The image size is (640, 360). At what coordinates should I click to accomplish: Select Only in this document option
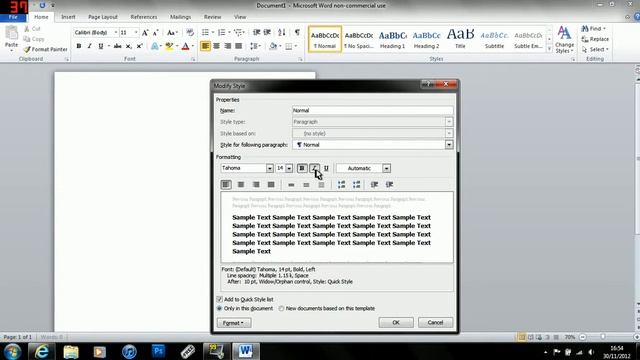[x=220, y=309]
